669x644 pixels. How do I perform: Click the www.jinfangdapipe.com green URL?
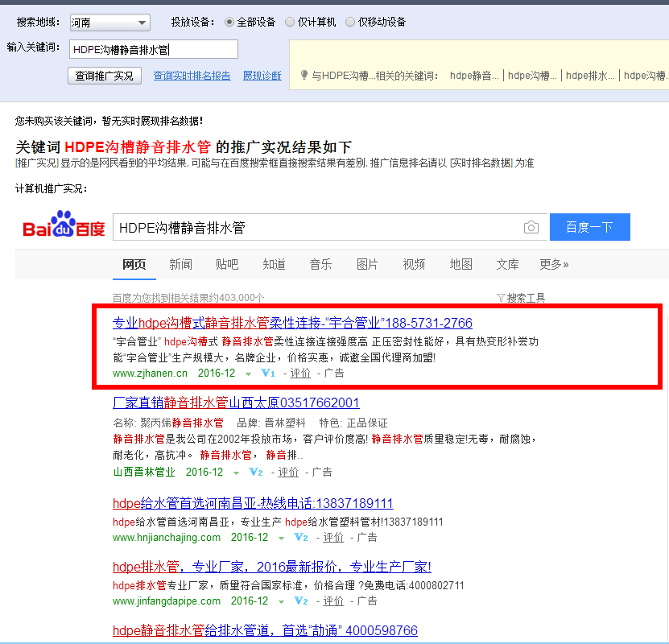pos(167,601)
